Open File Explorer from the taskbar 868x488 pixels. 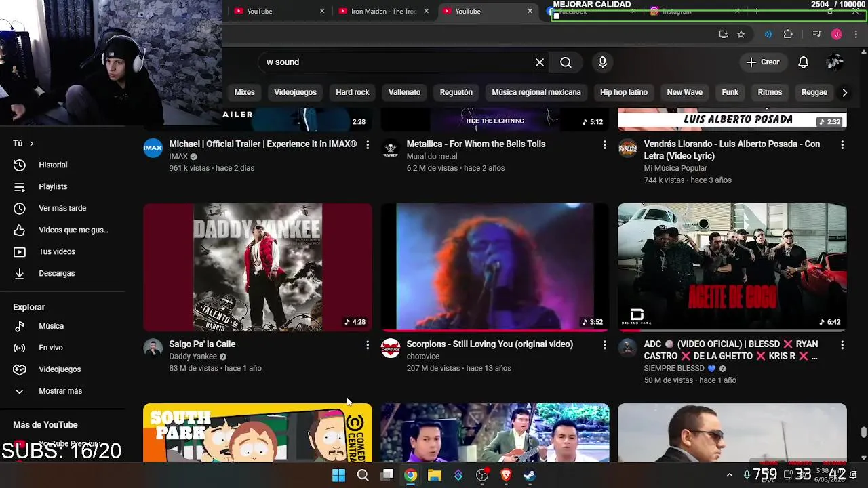(435, 475)
